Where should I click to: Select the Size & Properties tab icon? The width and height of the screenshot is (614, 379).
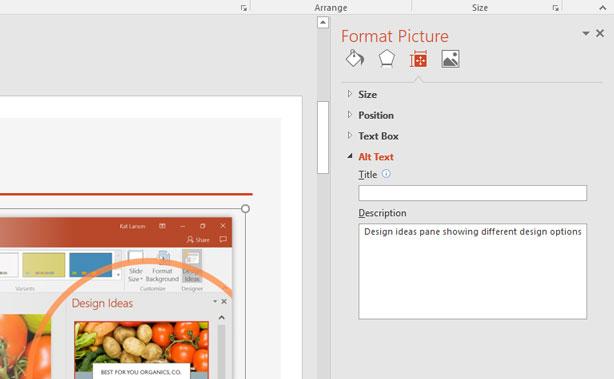[x=418, y=60]
